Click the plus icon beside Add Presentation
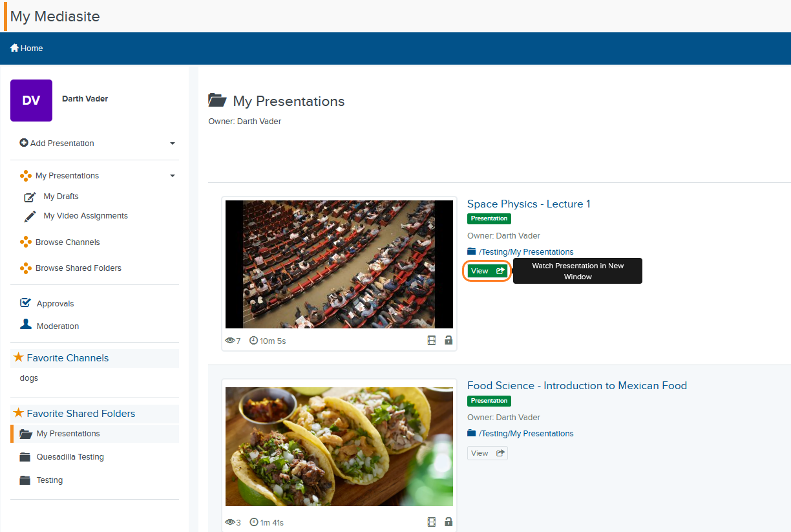The width and height of the screenshot is (791, 532). coord(24,143)
